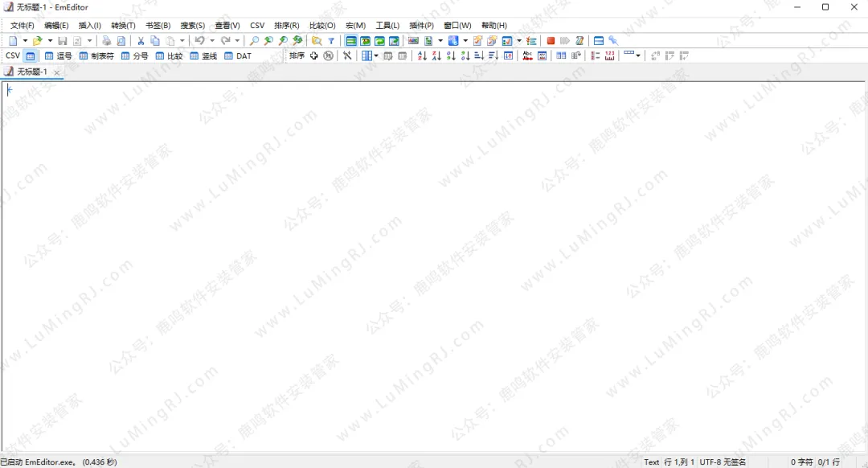Click the Copy icon in toolbar

click(x=155, y=41)
